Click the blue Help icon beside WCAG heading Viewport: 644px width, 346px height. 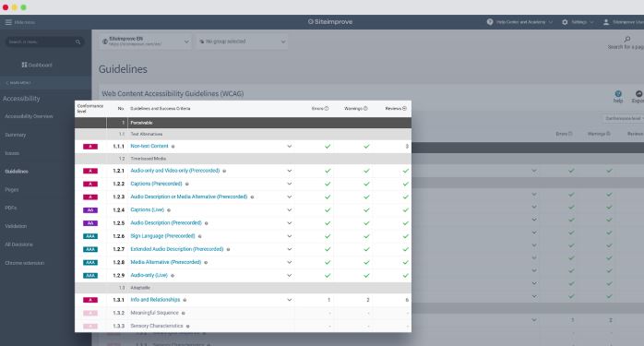tap(618, 94)
